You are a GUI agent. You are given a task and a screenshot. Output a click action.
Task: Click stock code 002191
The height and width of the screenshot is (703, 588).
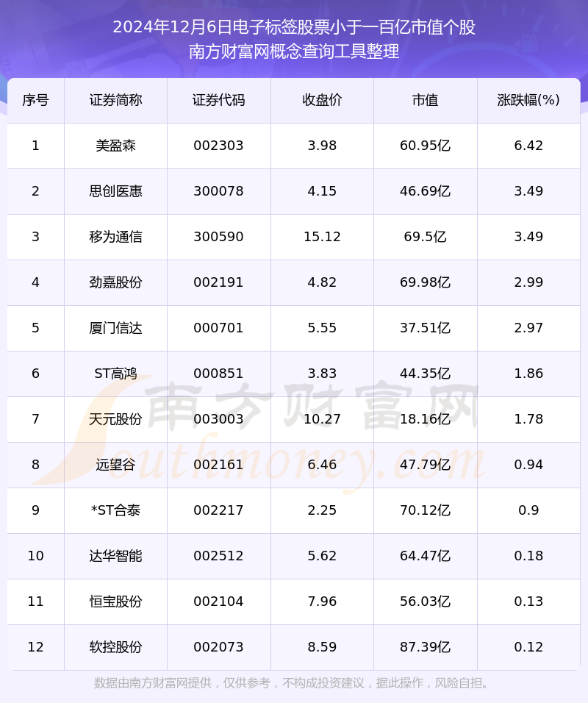pyautogui.click(x=219, y=282)
